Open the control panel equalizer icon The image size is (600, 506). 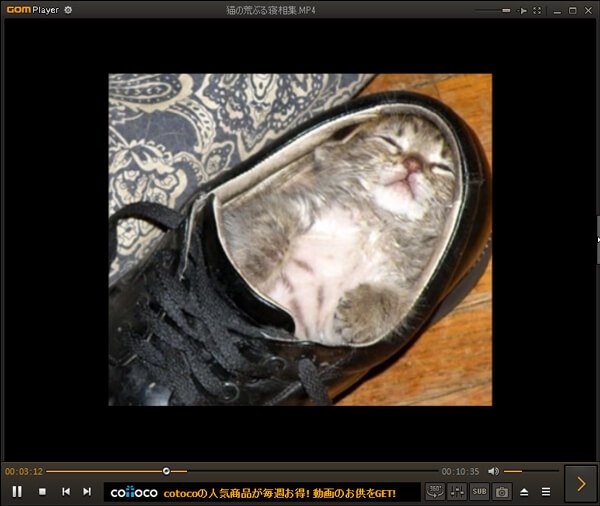(457, 491)
